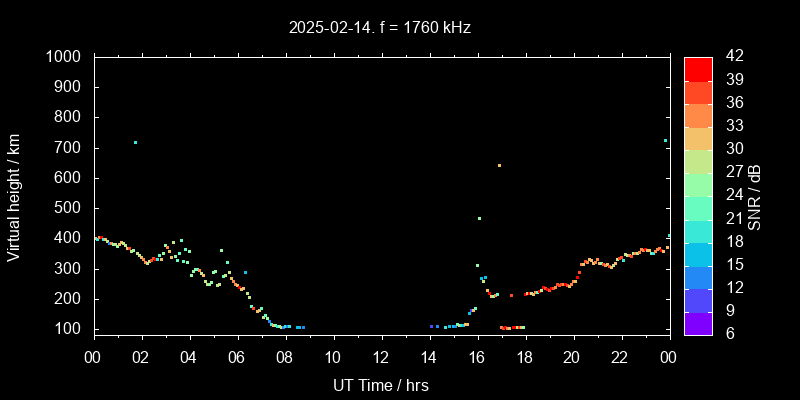This screenshot has height=400, width=800.
Task: Click the "SNR / dB" colorbar label
Action: coord(755,195)
